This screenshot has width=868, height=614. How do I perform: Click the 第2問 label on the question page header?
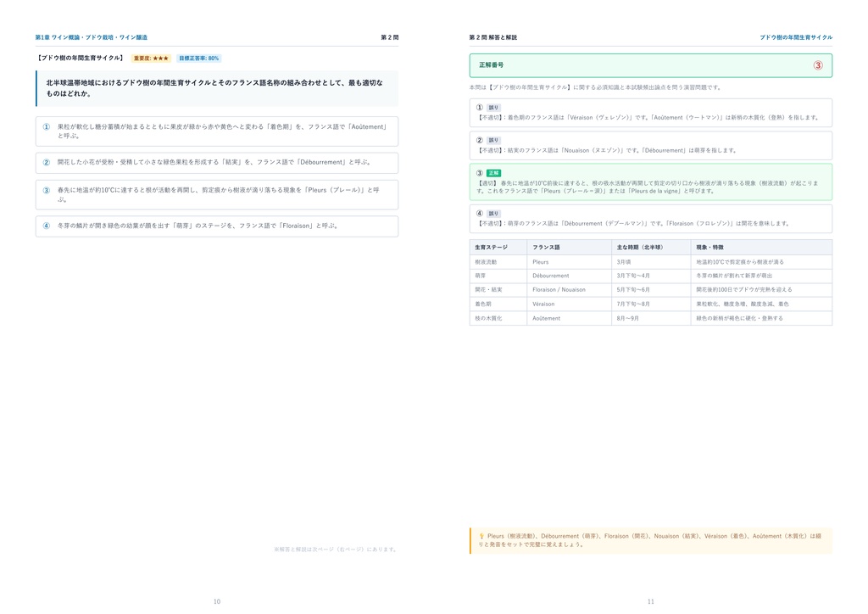click(x=390, y=37)
